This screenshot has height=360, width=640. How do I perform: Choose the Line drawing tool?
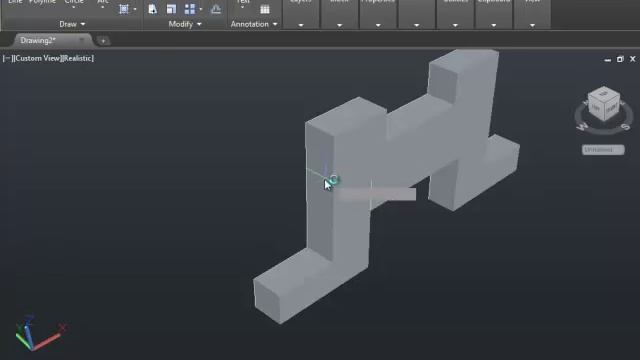point(15,2)
